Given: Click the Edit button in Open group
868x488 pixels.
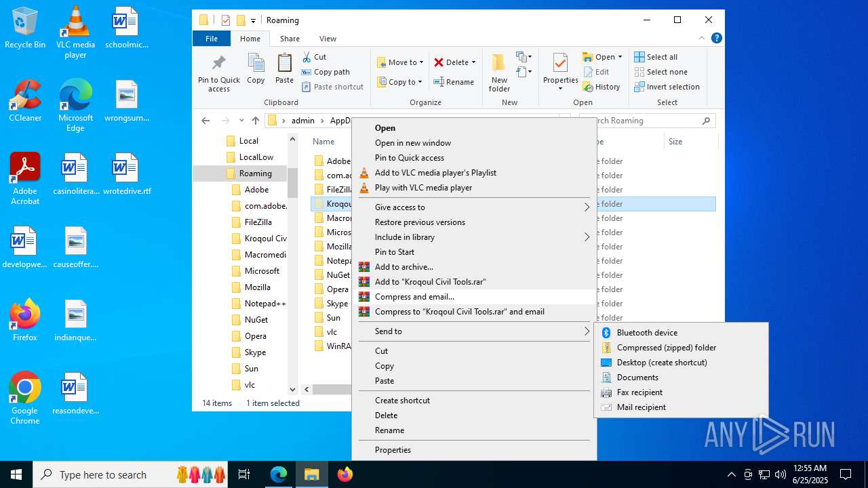Looking at the screenshot, I should click(595, 72).
